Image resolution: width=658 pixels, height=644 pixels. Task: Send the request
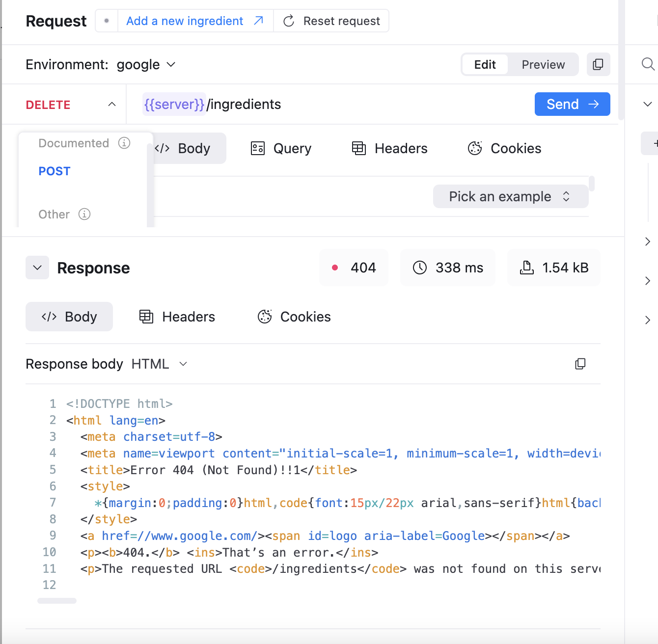click(572, 104)
